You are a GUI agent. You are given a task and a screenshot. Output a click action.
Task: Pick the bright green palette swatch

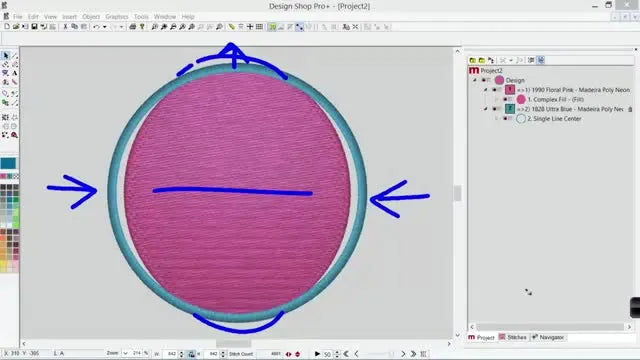(x=16, y=223)
